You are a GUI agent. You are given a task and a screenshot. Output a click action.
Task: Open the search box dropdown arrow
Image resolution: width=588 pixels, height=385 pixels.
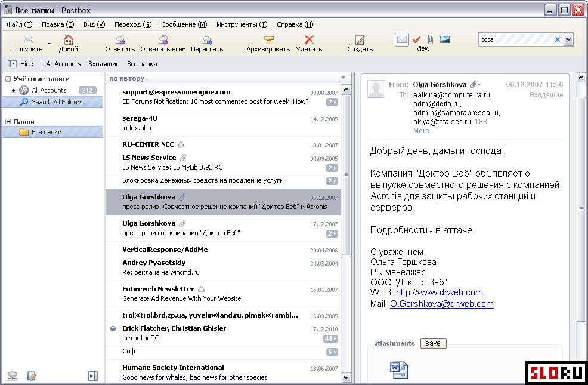coord(568,39)
